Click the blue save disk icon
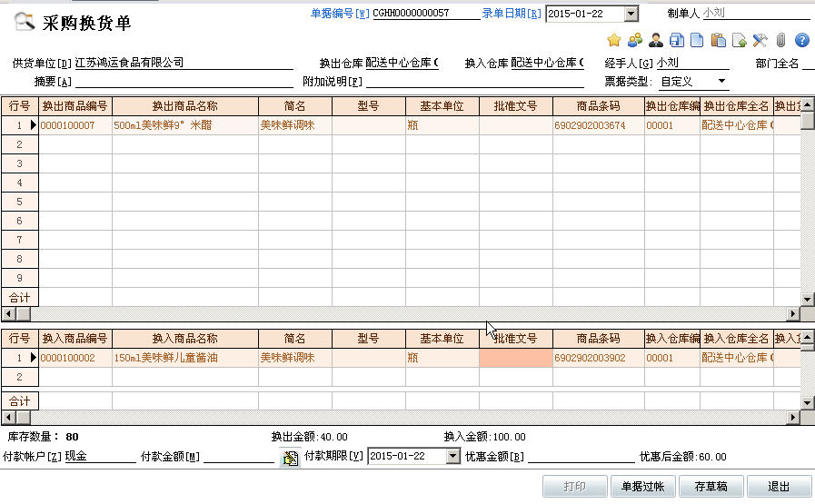This screenshot has height=504, width=815. pos(676,40)
